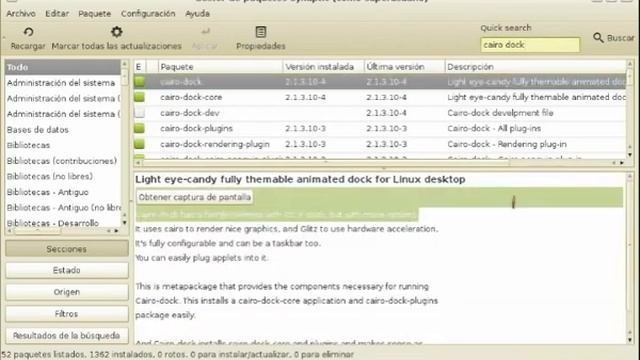Image resolution: width=640 pixels, height=360 pixels.
Task: Click description pane scroll up arrow
Action: coord(630,176)
